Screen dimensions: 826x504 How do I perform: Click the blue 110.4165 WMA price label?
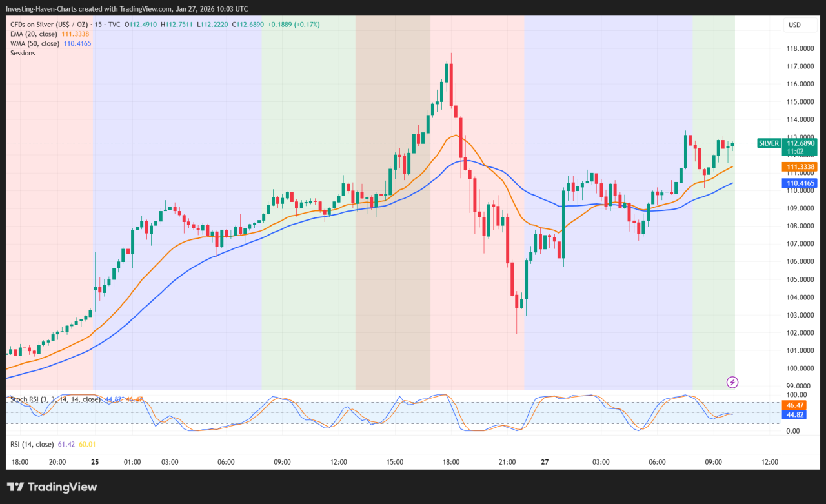tap(800, 183)
